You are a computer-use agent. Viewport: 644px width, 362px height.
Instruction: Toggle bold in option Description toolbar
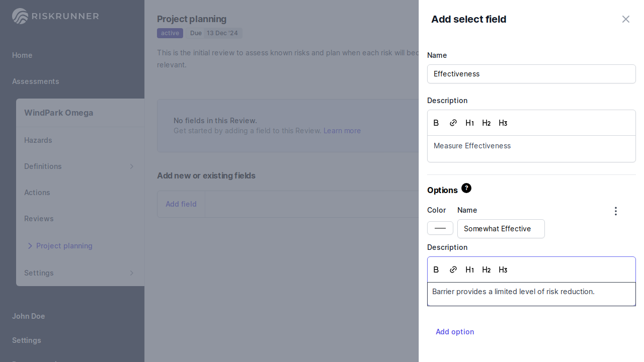tap(436, 269)
